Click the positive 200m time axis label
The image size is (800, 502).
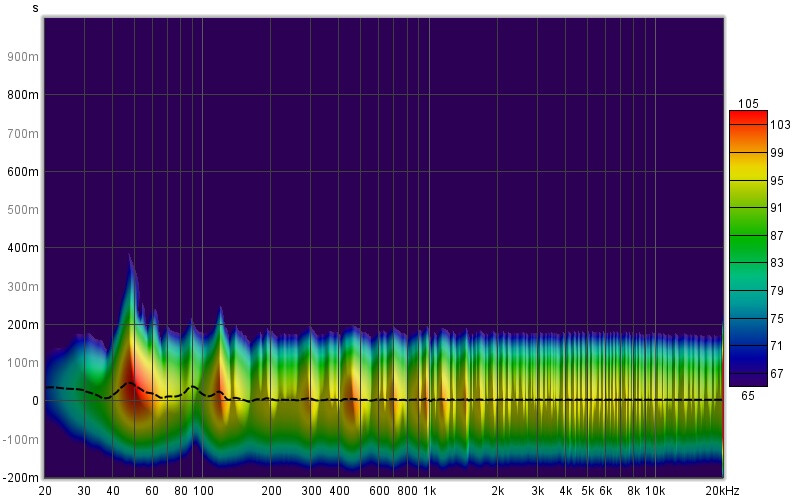pyautogui.click(x=22, y=325)
